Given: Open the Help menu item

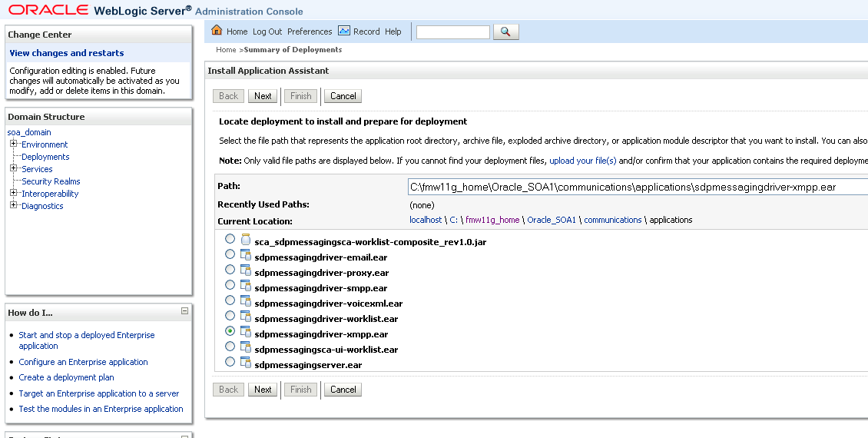Looking at the screenshot, I should tap(393, 32).
